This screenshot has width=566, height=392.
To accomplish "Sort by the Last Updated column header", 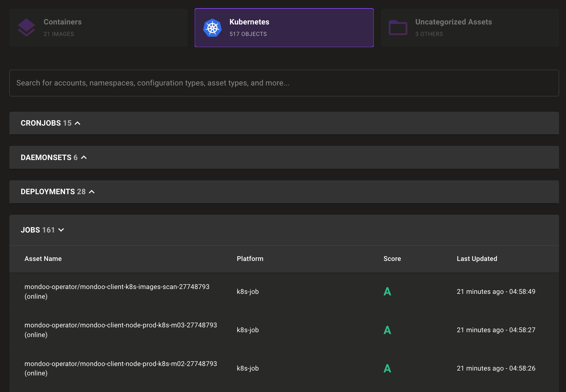I will pos(477,259).
